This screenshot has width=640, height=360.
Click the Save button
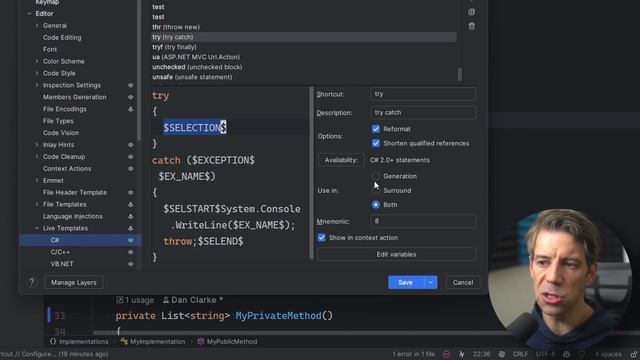pos(406,282)
